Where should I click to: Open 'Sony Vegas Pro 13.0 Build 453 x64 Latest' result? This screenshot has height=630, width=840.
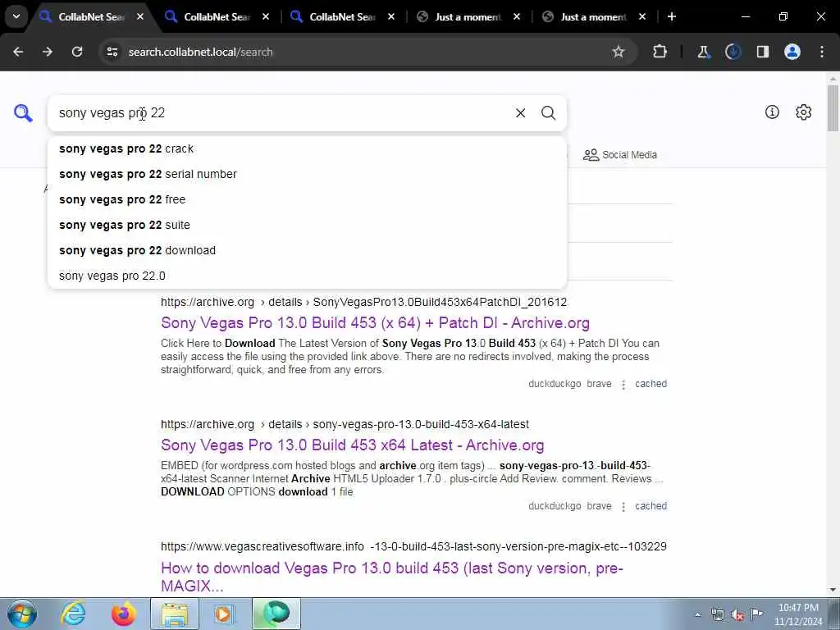click(x=352, y=445)
